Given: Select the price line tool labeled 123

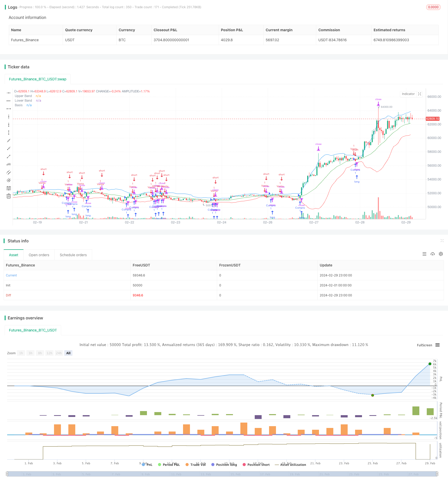Looking at the screenshot, I should tap(9, 164).
